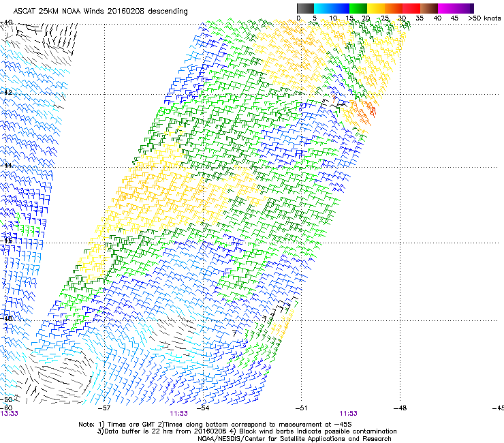Click the green 15-20 knots legend segment
This screenshot has height=443, width=504.
tap(358, 8)
